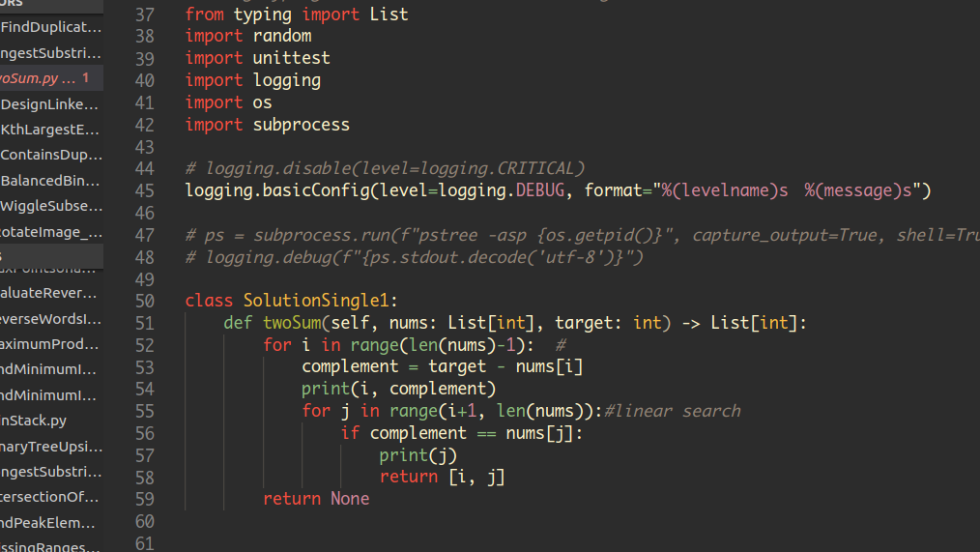Screen dimensions: 980x552
Task: Click the '#linear search' comment
Action: (673, 412)
